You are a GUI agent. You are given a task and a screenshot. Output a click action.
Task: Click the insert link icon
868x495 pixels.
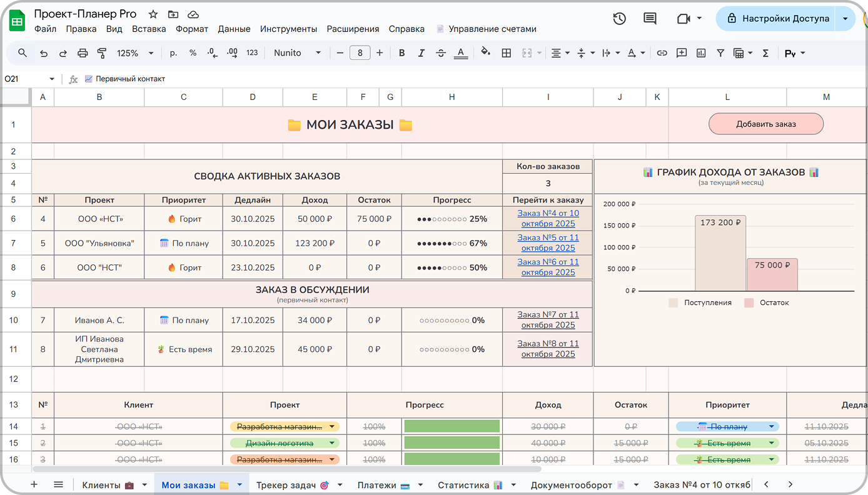(662, 53)
